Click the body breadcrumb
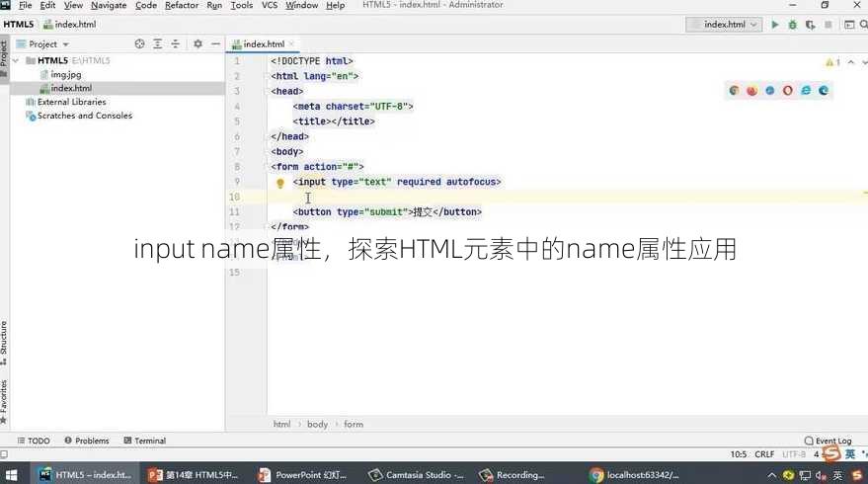 (317, 424)
